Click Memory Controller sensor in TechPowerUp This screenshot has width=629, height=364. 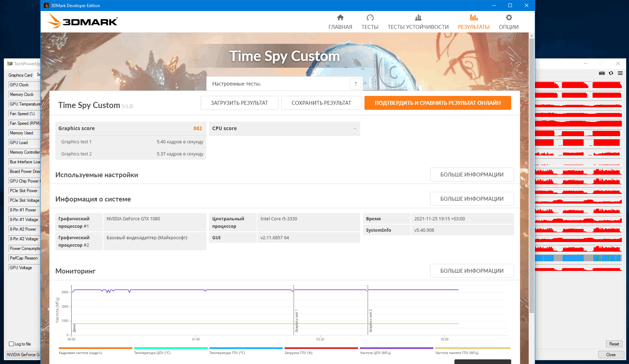24,152
